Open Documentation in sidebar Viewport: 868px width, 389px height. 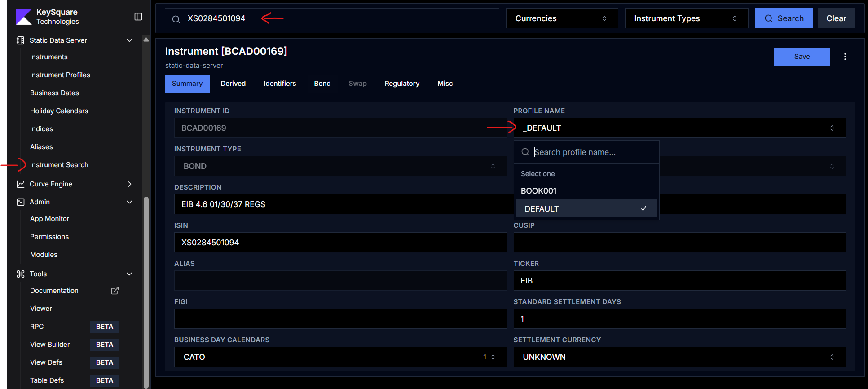(54, 291)
